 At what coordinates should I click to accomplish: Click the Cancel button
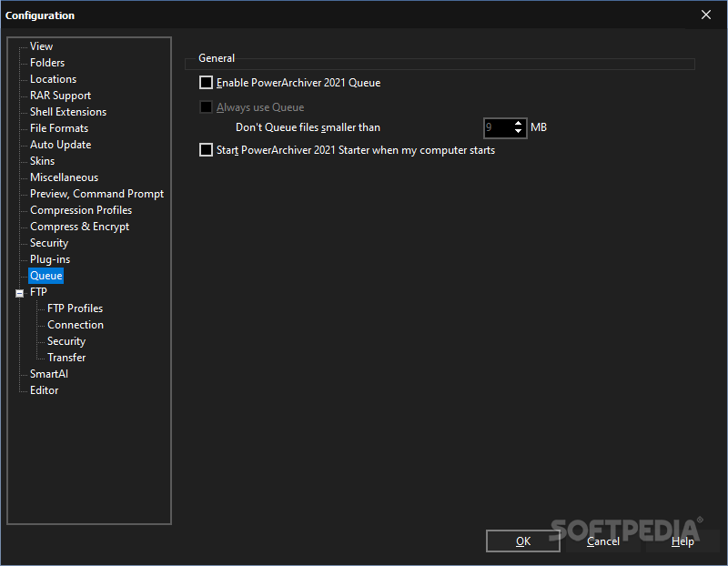coord(602,541)
